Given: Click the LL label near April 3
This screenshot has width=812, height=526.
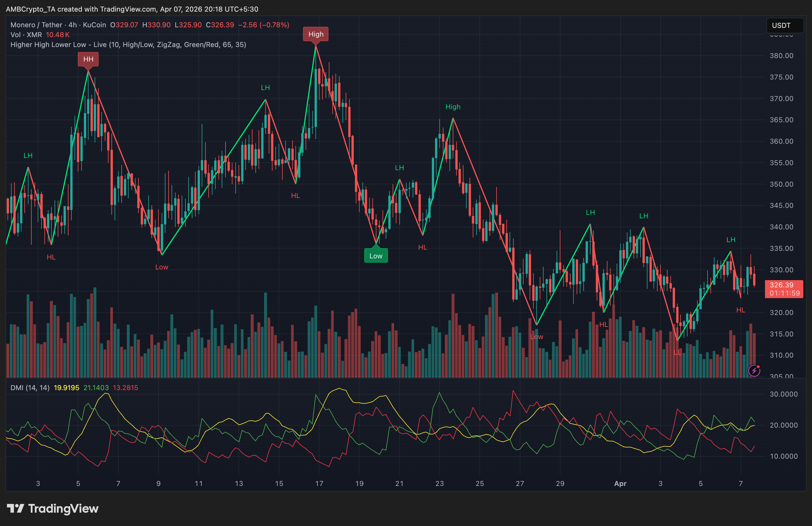Looking at the screenshot, I should pyautogui.click(x=677, y=352).
